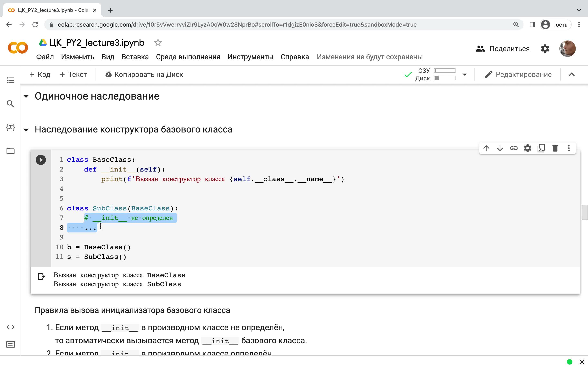588x368 pixels.
Task: Click text 'Правила вызова инициализатора базового класса'
Action: pos(132,310)
